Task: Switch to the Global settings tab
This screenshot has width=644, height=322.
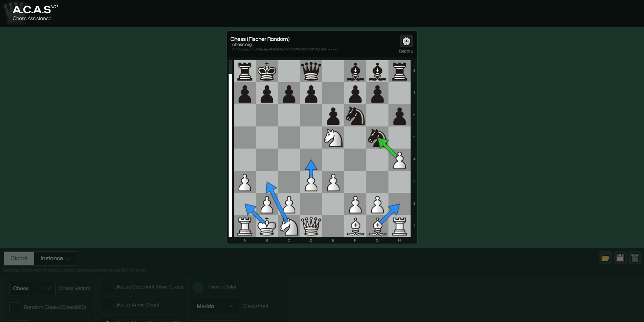Action: 19,258
